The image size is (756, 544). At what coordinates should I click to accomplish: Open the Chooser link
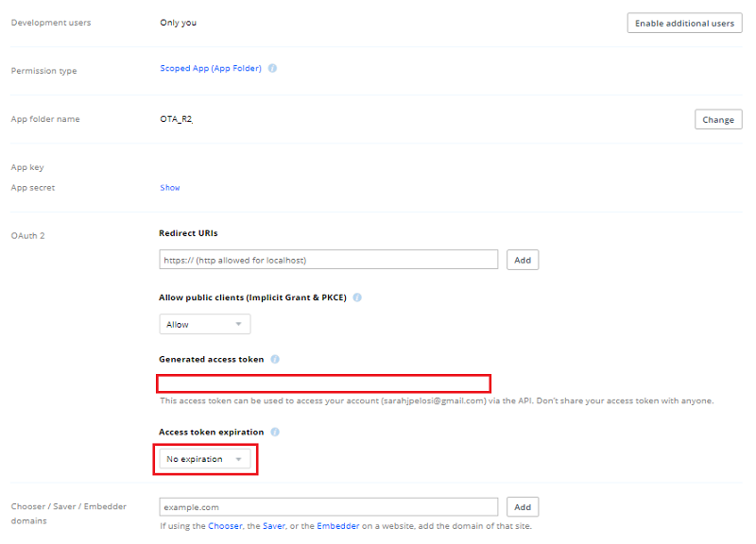[225, 526]
